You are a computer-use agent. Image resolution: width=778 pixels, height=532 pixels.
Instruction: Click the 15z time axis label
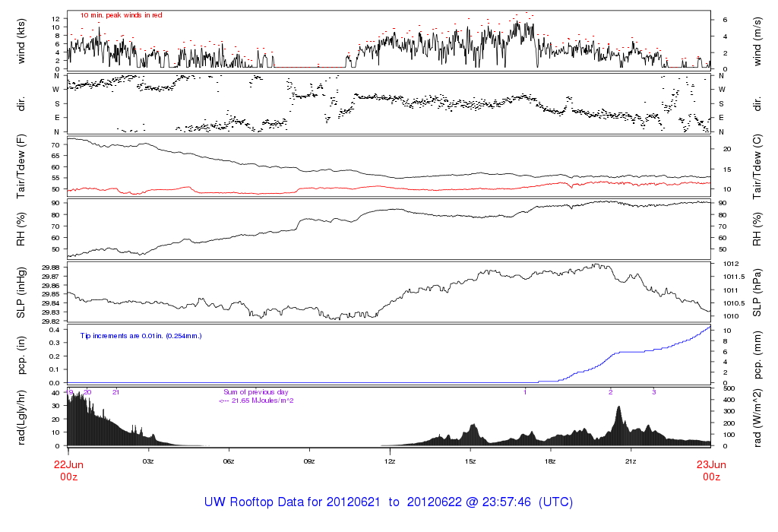pyautogui.click(x=470, y=461)
